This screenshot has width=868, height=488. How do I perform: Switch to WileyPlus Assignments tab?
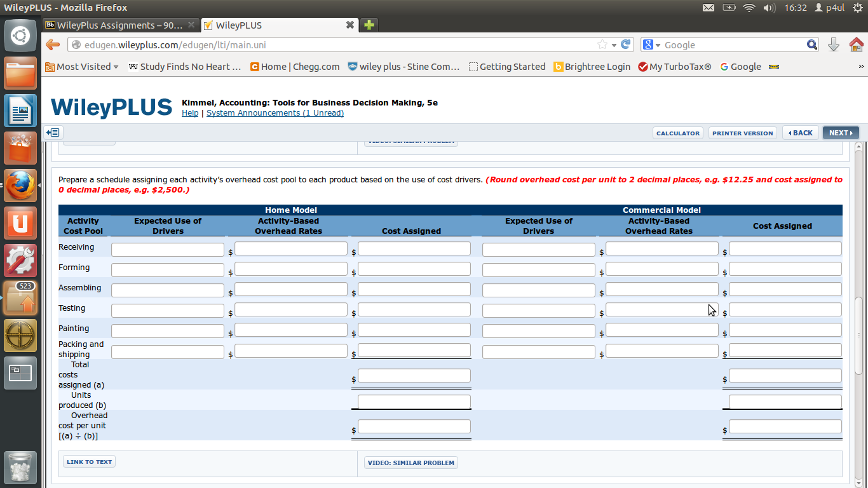coord(119,25)
